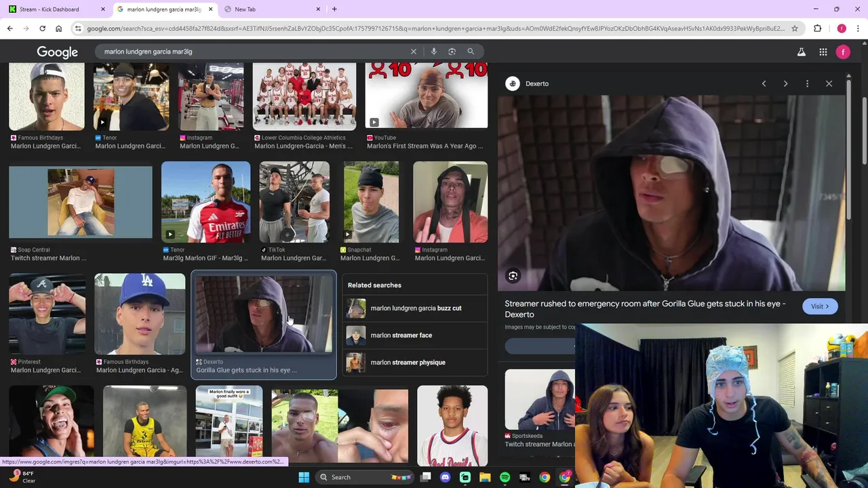Open the Lower Columbia College Athletics team photo

point(304,96)
